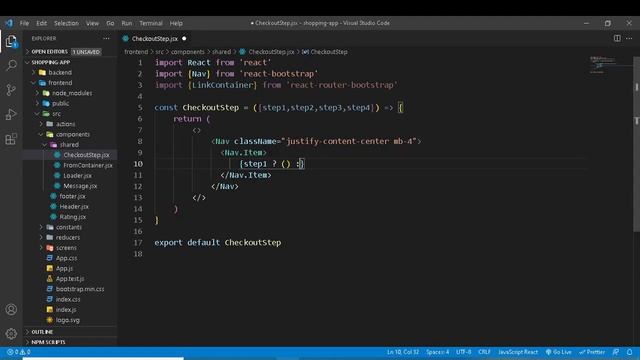The height and width of the screenshot is (360, 640).
Task: Open logo.svg file
Action: (70, 320)
